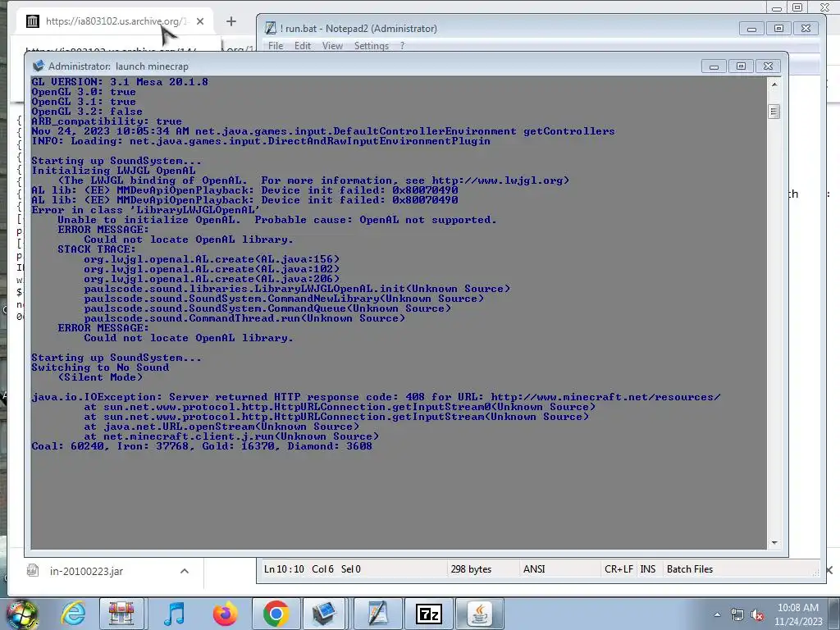Click the console scrollbar up arrow
The height and width of the screenshot is (630, 840).
click(774, 84)
